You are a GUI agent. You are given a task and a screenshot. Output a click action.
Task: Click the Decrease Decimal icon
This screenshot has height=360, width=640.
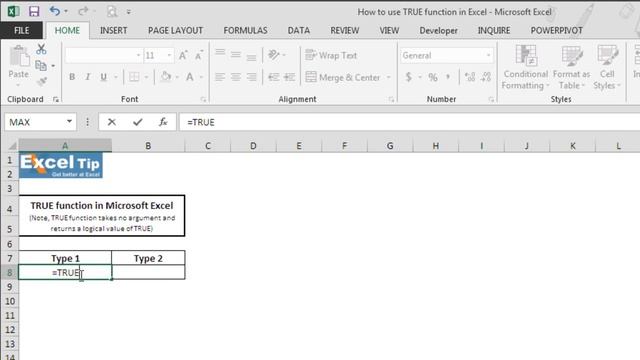click(486, 77)
